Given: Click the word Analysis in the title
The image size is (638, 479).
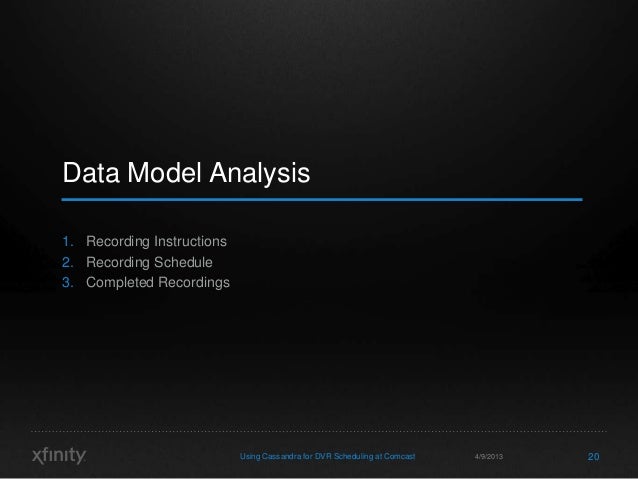Looking at the screenshot, I should tap(260, 174).
